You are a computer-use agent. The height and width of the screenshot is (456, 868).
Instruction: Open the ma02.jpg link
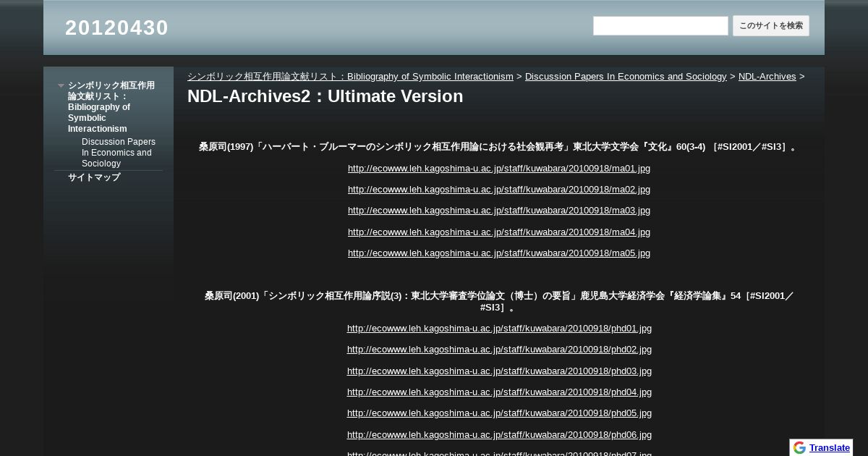pyautogui.click(x=499, y=190)
